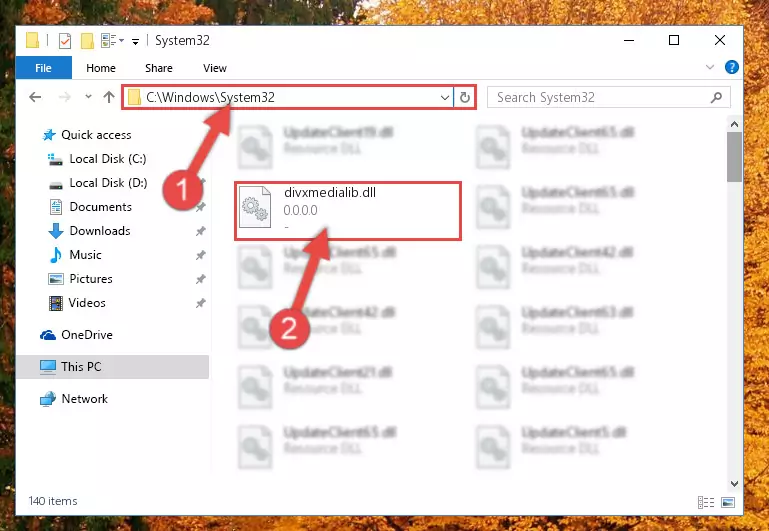Open Explorer help question mark

[732, 67]
